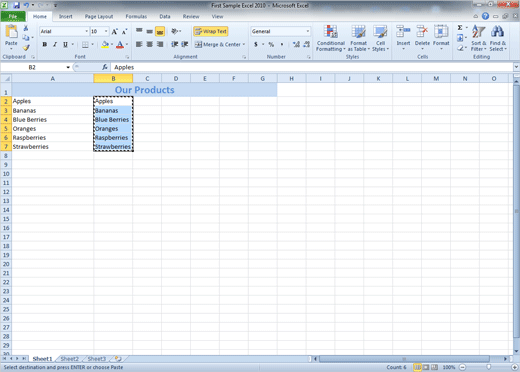This screenshot has width=520, height=372.
Task: Switch to Page Layout tab
Action: 99,16
